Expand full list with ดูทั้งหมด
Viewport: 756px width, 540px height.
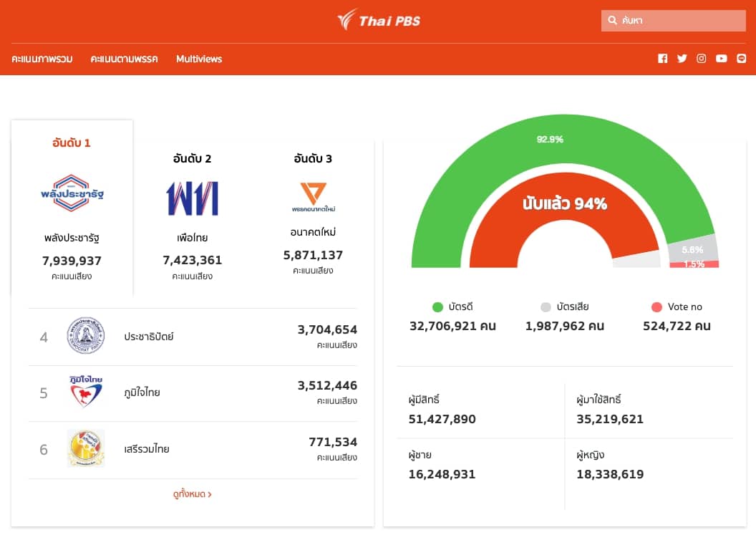192,494
